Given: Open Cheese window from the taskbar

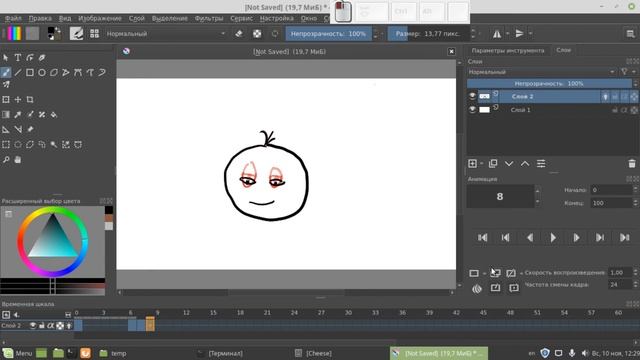Looking at the screenshot, I should point(313,353).
